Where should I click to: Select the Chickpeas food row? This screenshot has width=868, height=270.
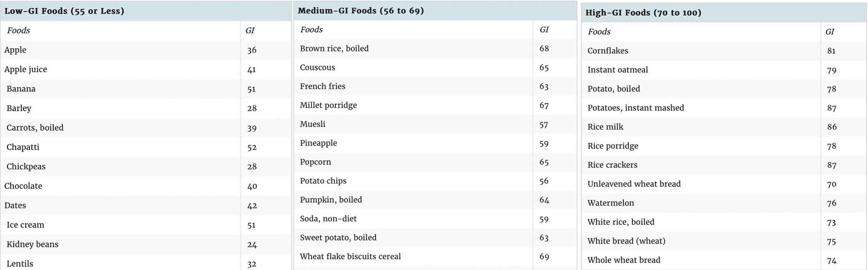(x=146, y=167)
